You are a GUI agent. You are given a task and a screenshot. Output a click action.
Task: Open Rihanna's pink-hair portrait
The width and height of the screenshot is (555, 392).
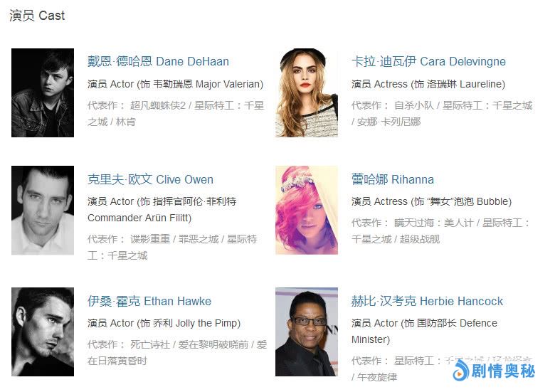coord(307,210)
